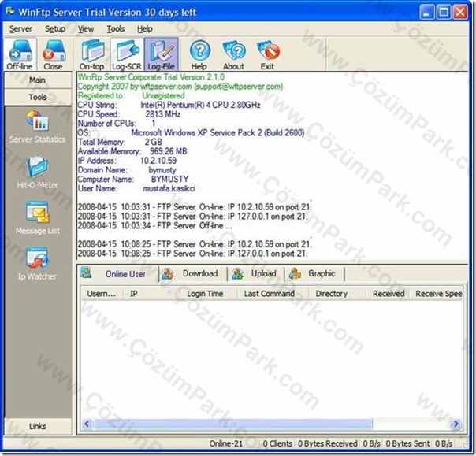Open the Tools menu

tap(116, 29)
